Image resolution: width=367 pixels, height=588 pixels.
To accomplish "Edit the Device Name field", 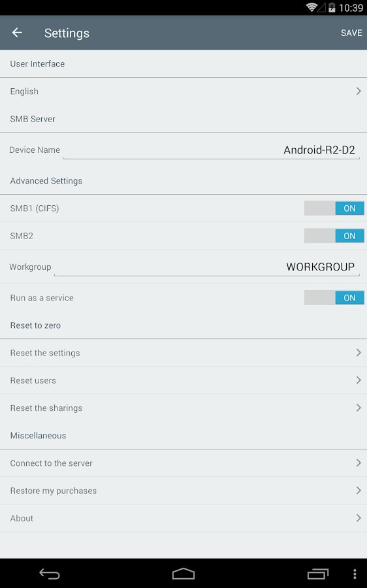I will [x=211, y=150].
